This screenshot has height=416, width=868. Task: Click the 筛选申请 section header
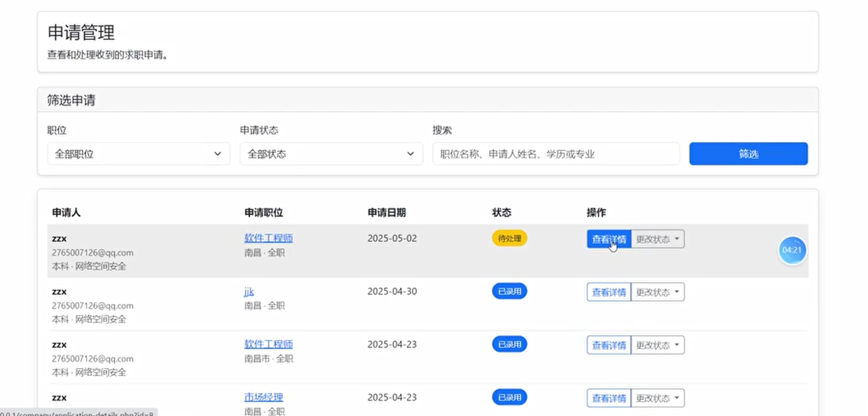pos(71,100)
